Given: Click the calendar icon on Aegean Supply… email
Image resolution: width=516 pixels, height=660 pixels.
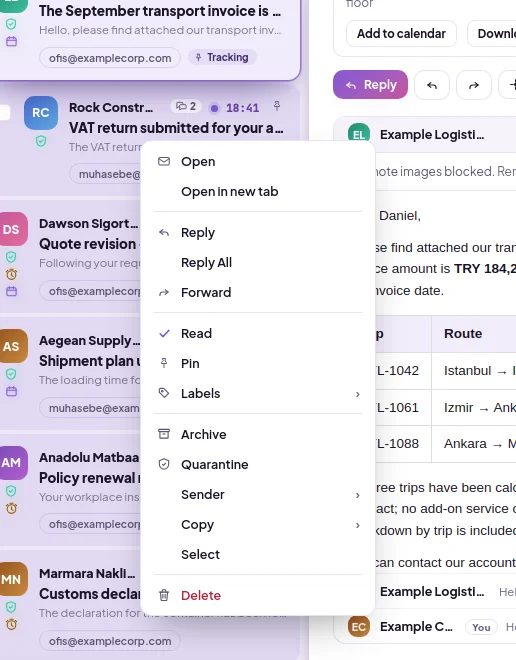Looking at the screenshot, I should [11, 391].
